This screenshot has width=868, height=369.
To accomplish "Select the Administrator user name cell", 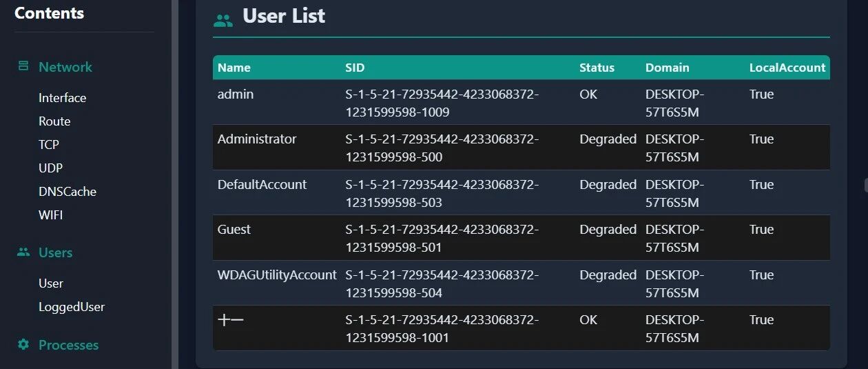I will 257,139.
